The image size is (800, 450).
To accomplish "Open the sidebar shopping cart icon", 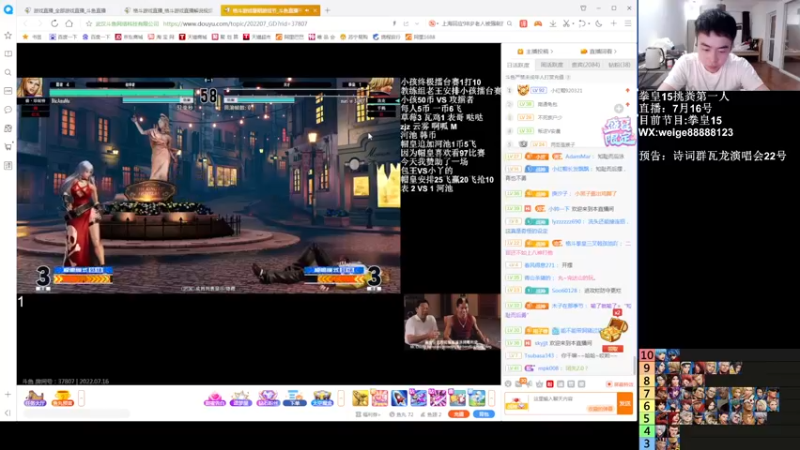I will [x=8, y=147].
